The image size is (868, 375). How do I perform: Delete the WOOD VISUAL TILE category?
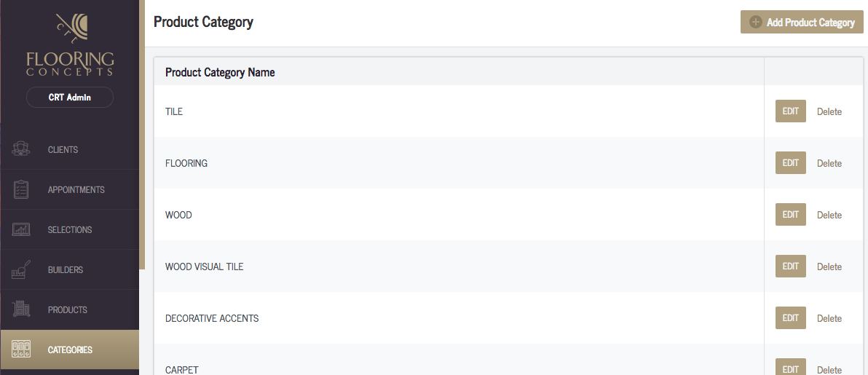coord(829,267)
